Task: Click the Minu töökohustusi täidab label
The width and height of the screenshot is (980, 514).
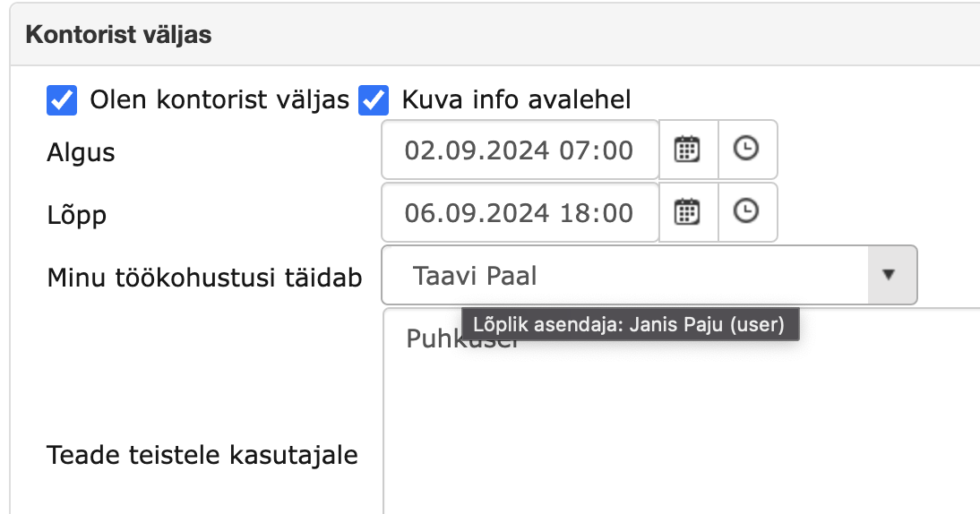Action: (x=204, y=278)
